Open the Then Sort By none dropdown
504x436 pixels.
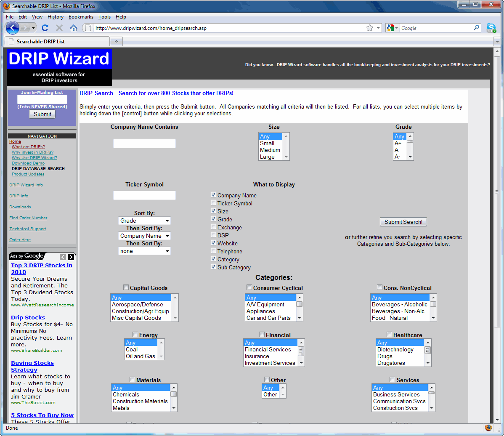click(144, 251)
